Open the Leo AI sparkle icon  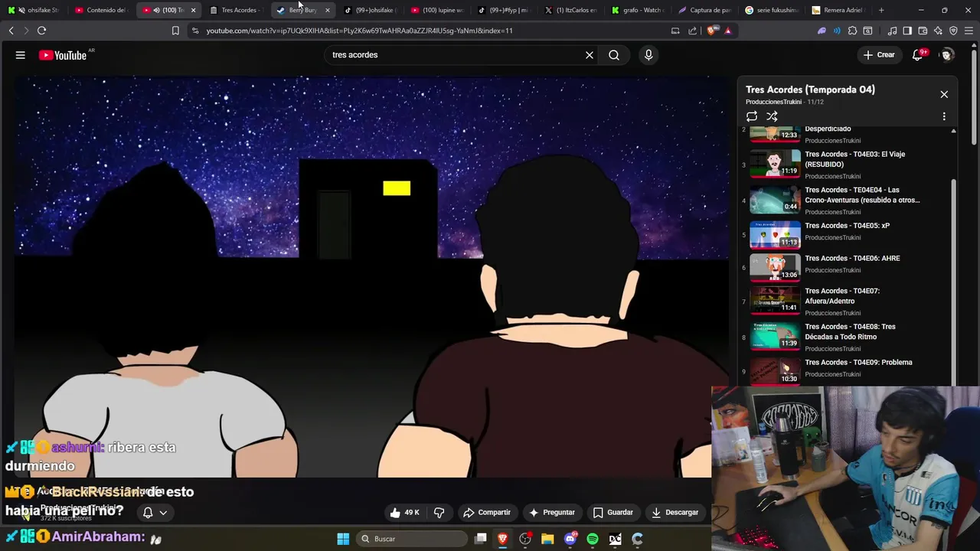(938, 31)
